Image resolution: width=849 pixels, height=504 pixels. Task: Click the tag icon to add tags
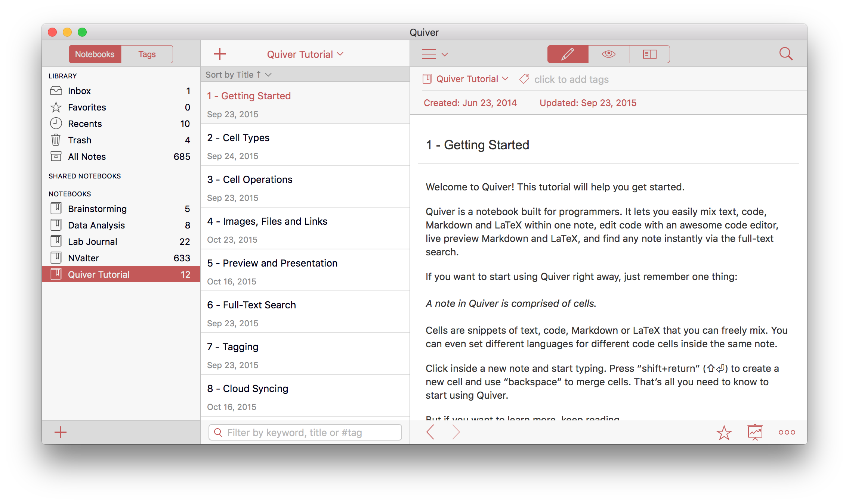(524, 79)
